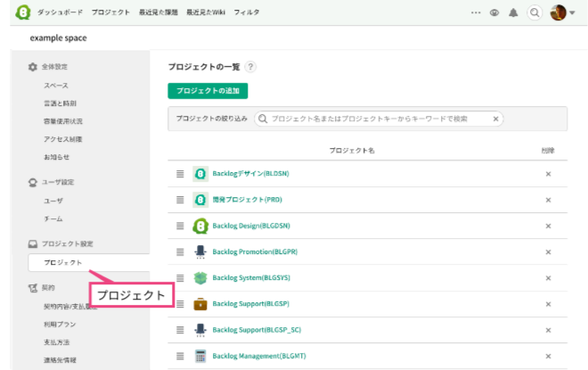Open 容量使用状況 in the sidebar

coord(63,121)
